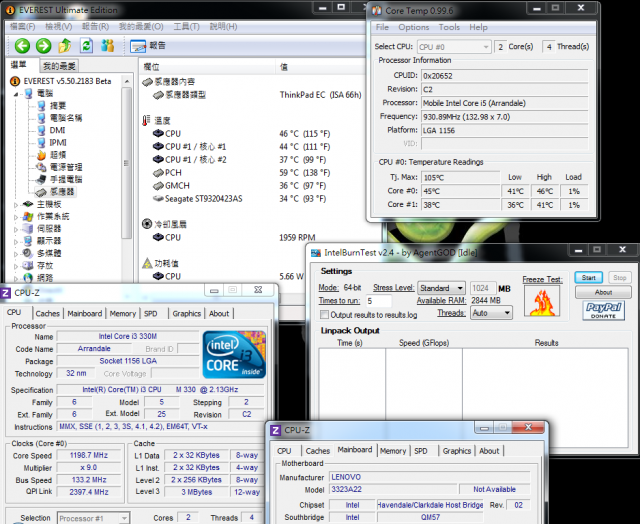Screen dimensions: 640x524
Task: Click the Refresh icon in EVEREST toolbar
Action: pyautogui.click(x=86, y=46)
